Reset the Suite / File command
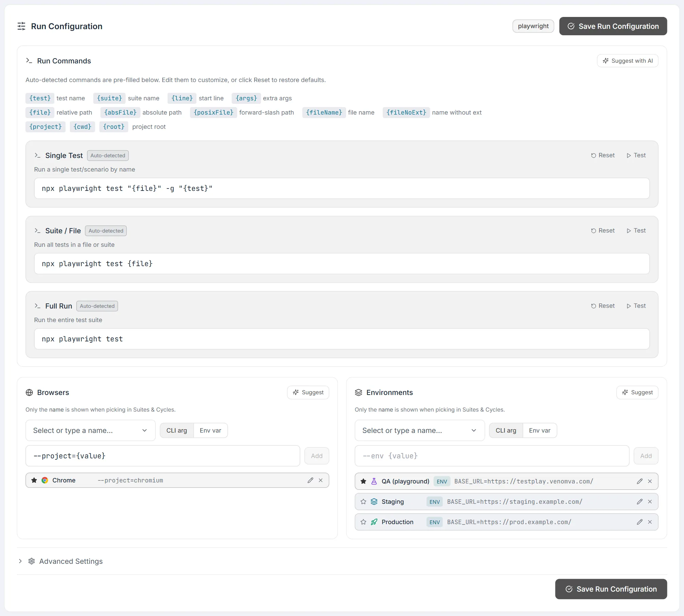The width and height of the screenshot is (684, 616). tap(603, 231)
